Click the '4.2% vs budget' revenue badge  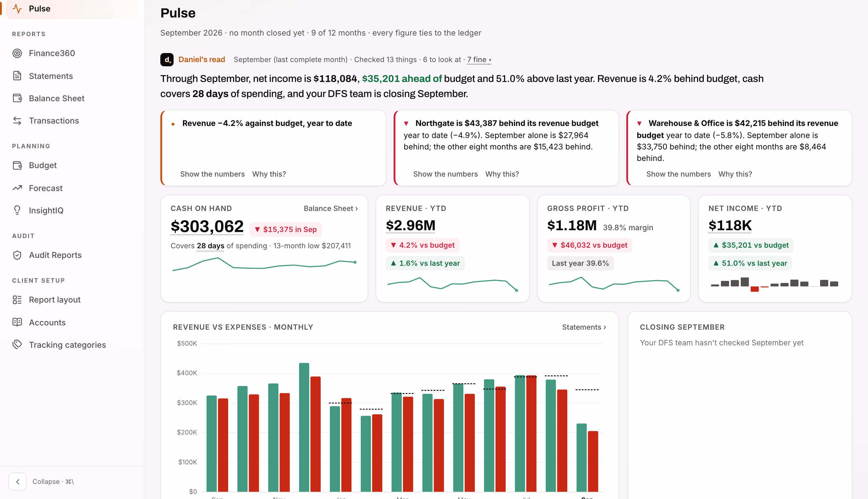(x=423, y=245)
